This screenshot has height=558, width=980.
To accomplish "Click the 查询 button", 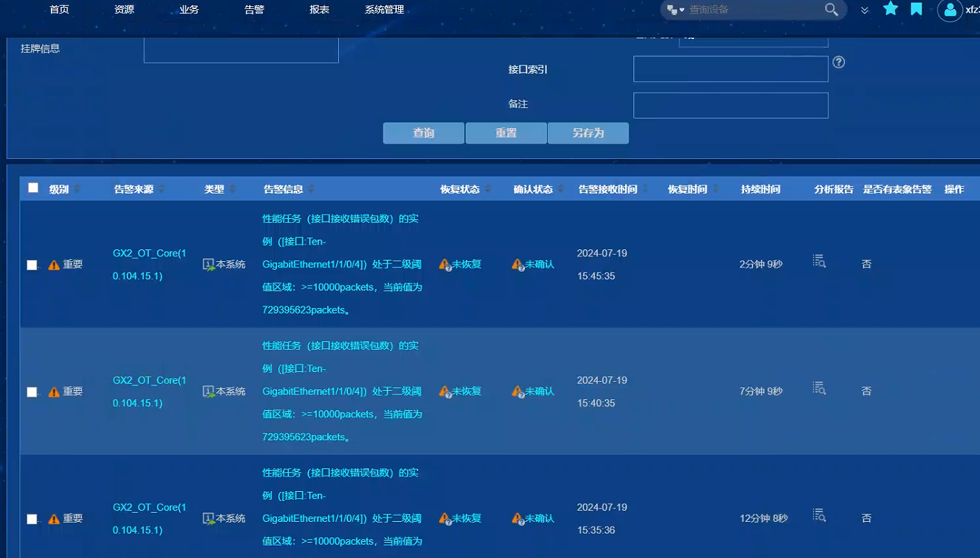I will (423, 133).
